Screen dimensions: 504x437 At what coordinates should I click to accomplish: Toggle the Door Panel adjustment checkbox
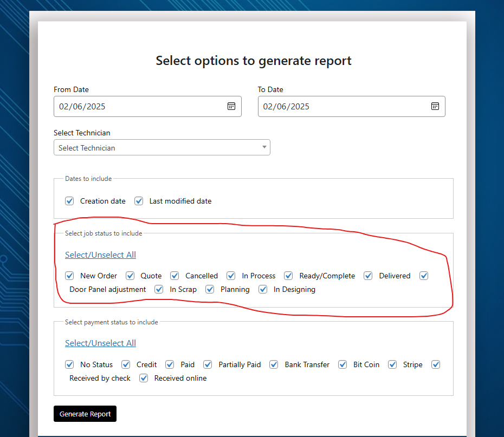pyautogui.click(x=424, y=276)
